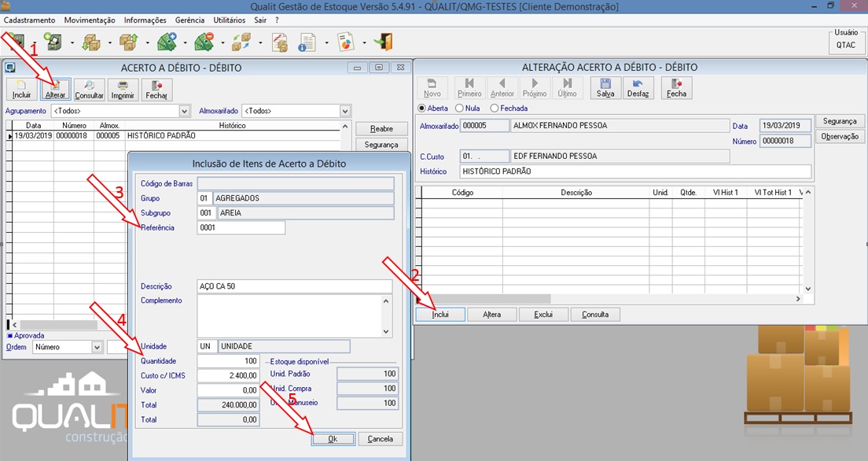Image resolution: width=868 pixels, height=461 pixels.
Task: Click document with info badge toolbar icon
Action: point(307,42)
